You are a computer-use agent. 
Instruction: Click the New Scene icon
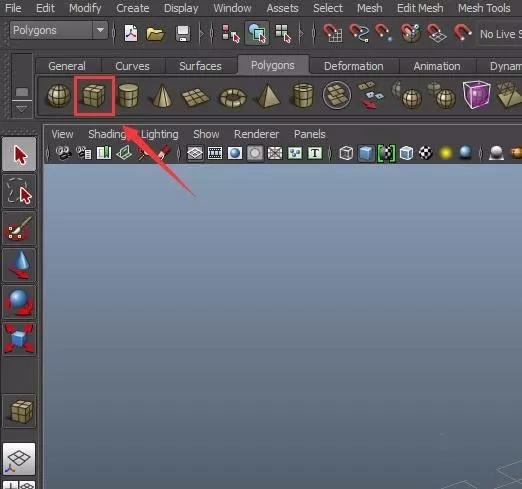point(131,33)
